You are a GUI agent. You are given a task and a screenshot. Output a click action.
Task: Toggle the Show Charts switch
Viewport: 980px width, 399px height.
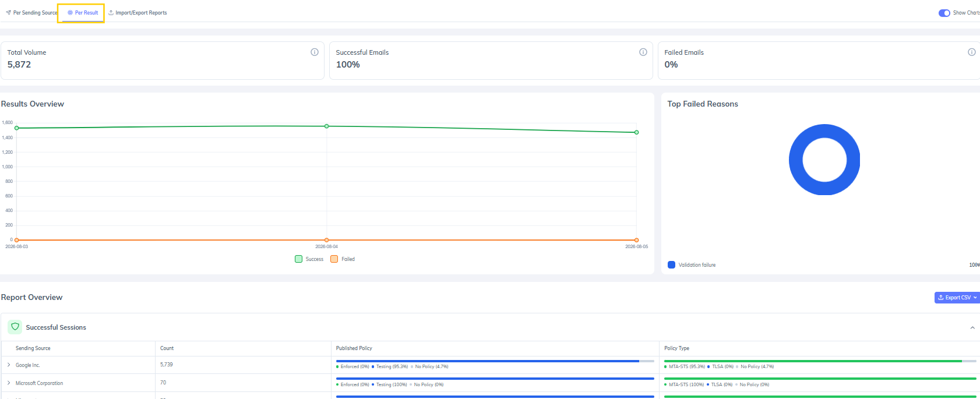(944, 13)
